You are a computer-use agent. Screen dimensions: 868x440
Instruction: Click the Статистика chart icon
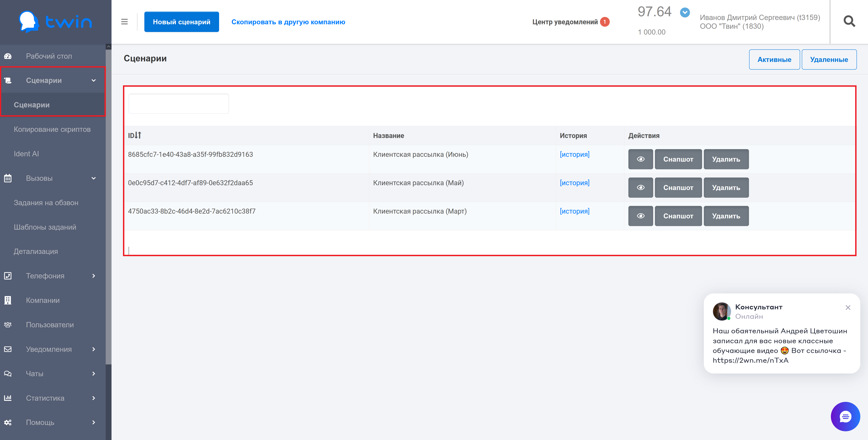(x=8, y=398)
